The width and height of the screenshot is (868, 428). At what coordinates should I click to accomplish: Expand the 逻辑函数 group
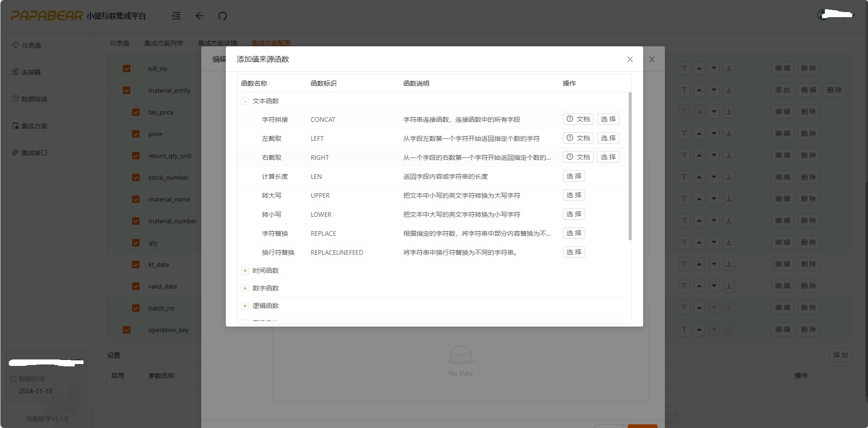click(245, 306)
